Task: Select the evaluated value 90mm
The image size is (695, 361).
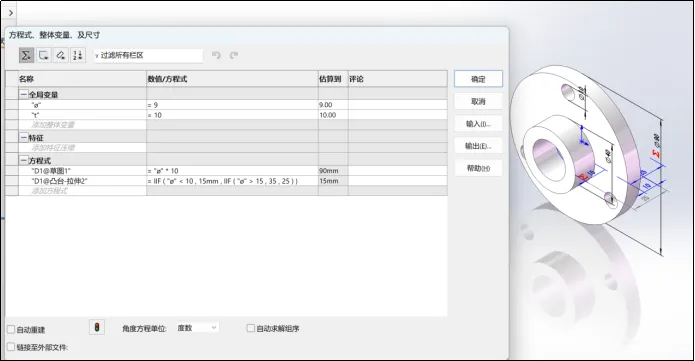Action: pos(333,171)
